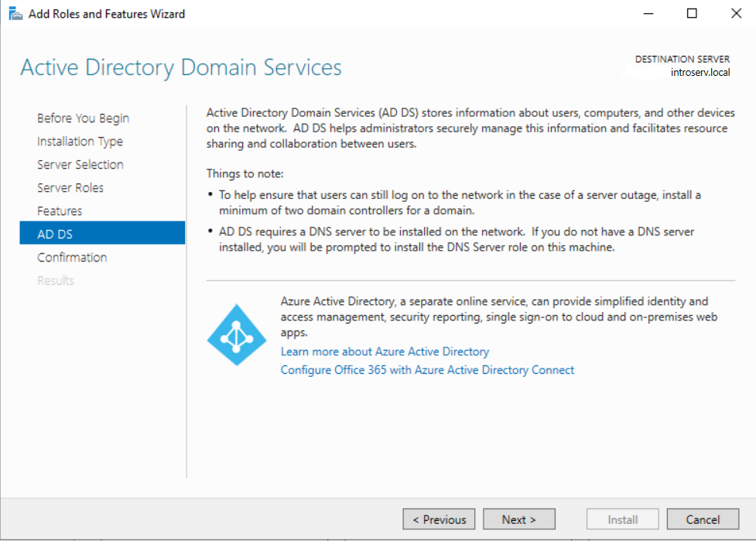Open Learn more about Azure Active Directory
This screenshot has width=756, height=541.
tap(385, 351)
